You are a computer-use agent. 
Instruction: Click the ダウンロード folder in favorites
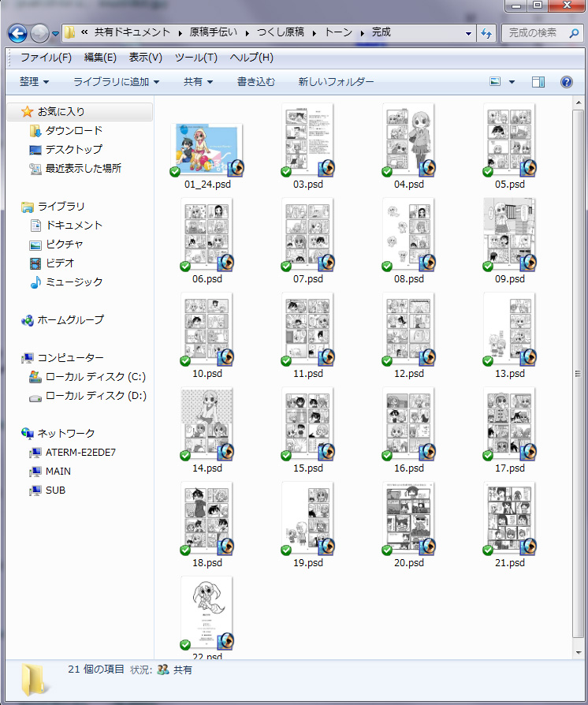point(73,130)
